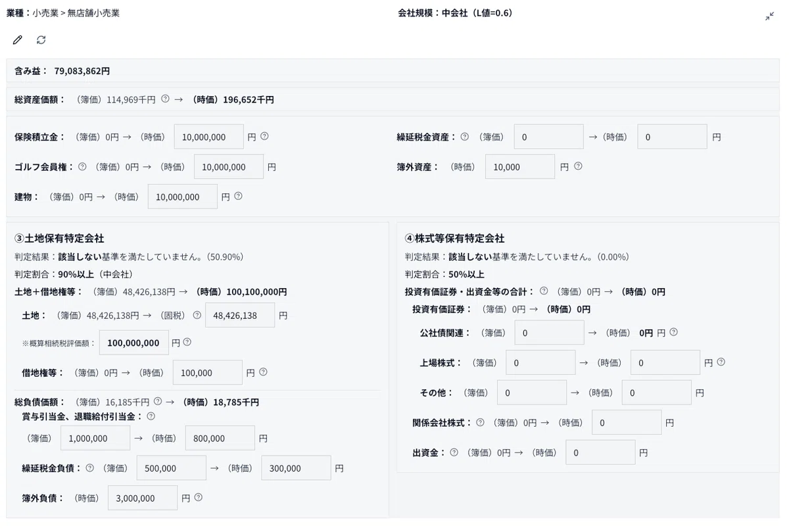This screenshot has width=789, height=532.
Task: Click help icon beside ゴルフ会員権 label
Action: click(82, 166)
